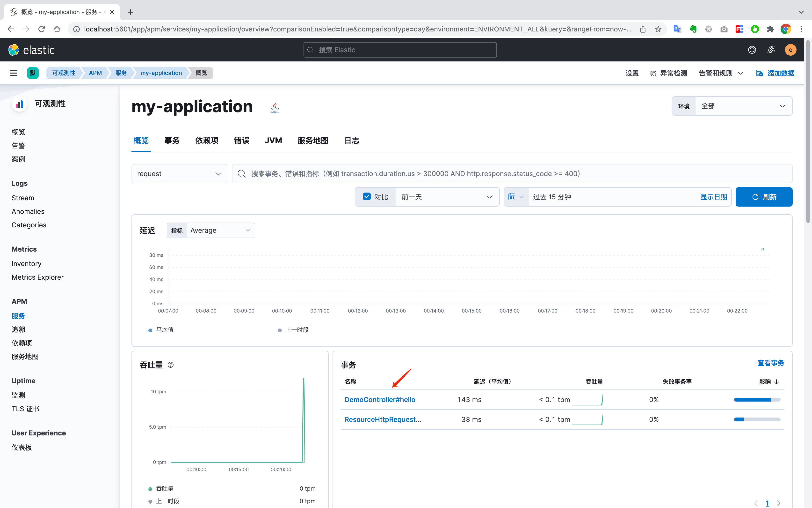Open the Evernote extension icon
The image size is (812, 508).
pos(693,29)
